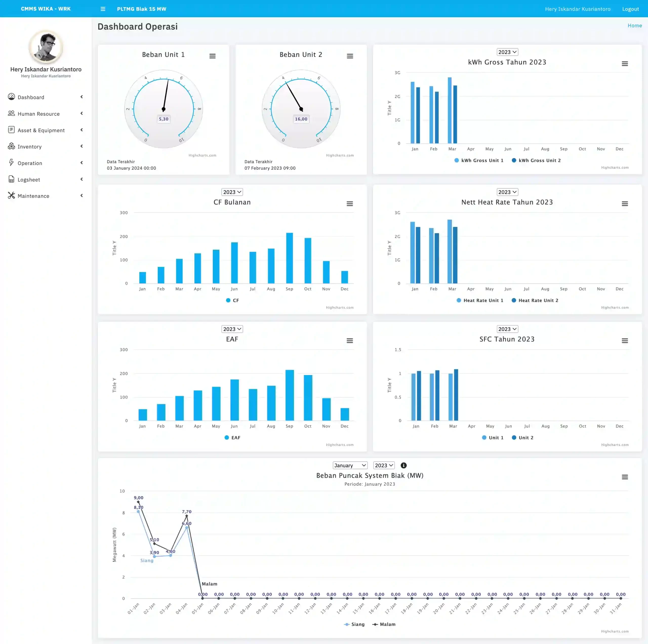
Task: Click the Home breadcrumb link
Action: pos(635,26)
